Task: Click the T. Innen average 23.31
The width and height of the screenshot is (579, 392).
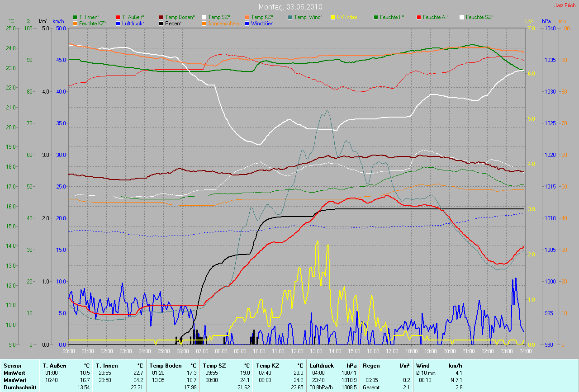Action: point(137,387)
